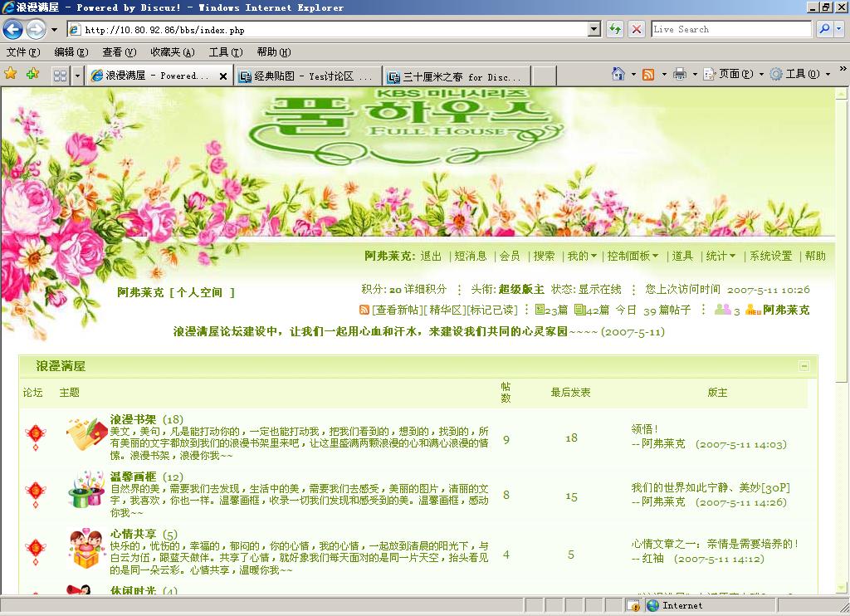Open a new blank browser tab

click(x=544, y=76)
